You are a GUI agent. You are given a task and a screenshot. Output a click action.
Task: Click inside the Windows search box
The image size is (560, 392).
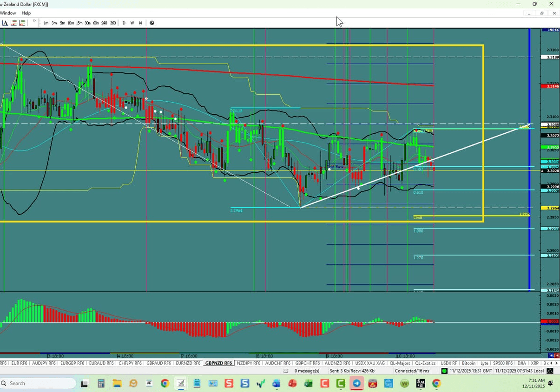(x=37, y=383)
